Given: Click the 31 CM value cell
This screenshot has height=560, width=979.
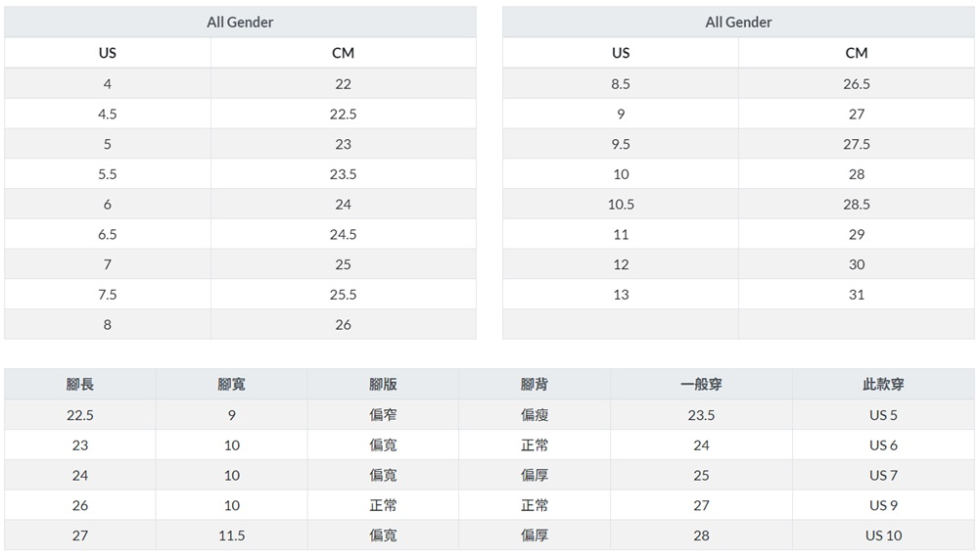Looking at the screenshot, I should point(856,294).
